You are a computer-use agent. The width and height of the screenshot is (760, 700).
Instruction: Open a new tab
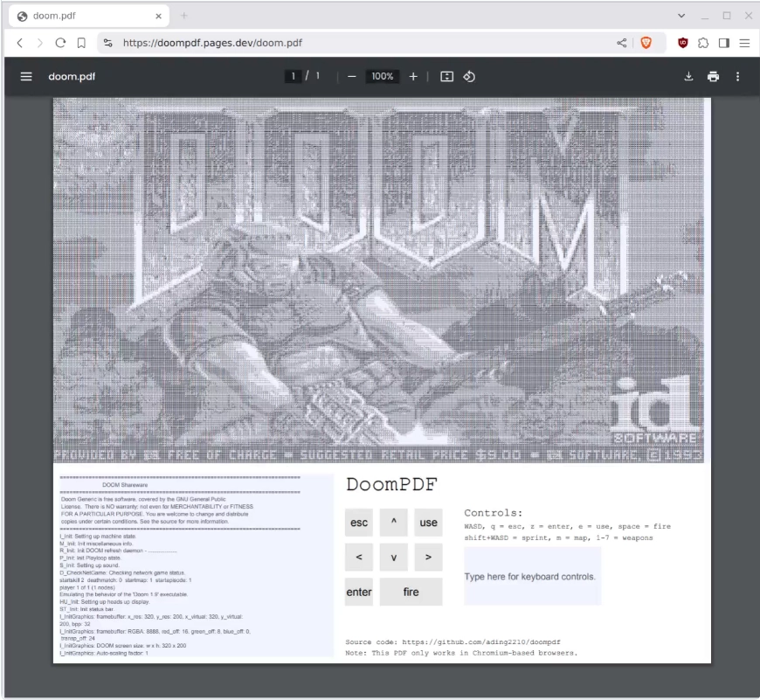pyautogui.click(x=183, y=16)
